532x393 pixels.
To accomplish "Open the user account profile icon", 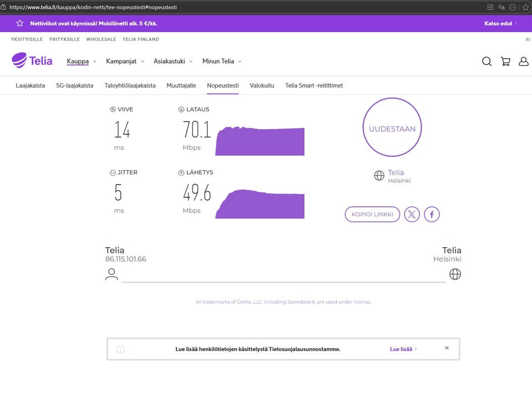I will click(x=523, y=62).
